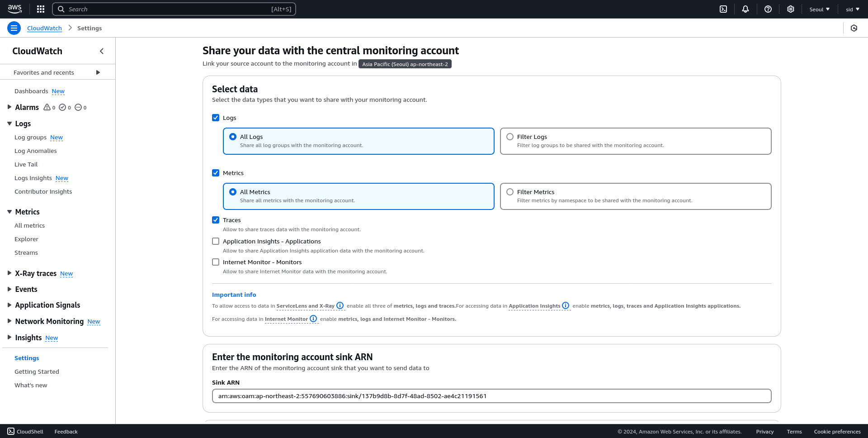This screenshot has height=438, width=868.
Task: Open the Seoul region dropdown
Action: pos(819,9)
